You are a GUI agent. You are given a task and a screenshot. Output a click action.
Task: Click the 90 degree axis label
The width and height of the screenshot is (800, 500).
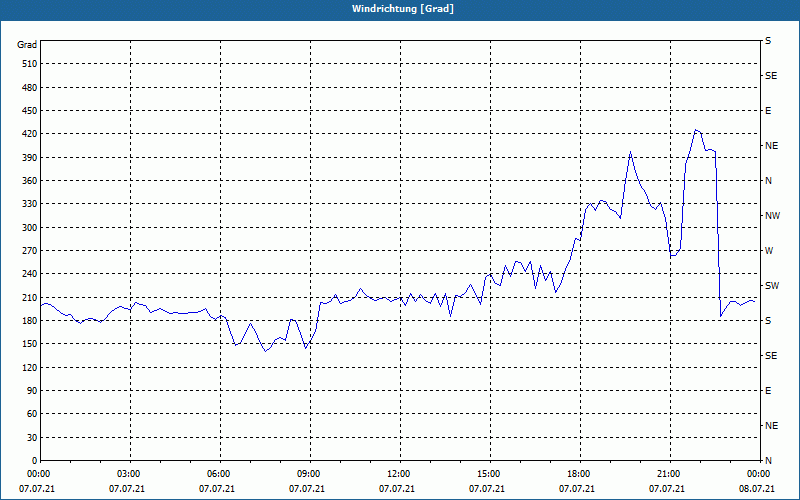[x=32, y=391]
